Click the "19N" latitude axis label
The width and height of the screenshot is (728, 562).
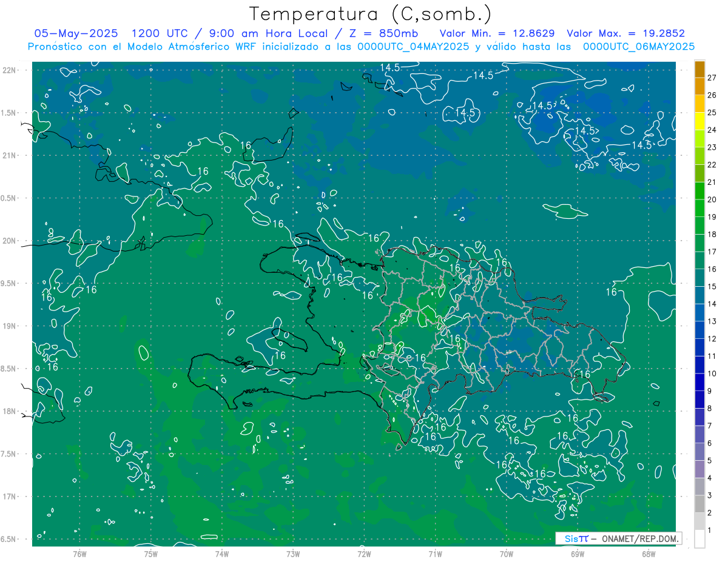tap(10, 326)
